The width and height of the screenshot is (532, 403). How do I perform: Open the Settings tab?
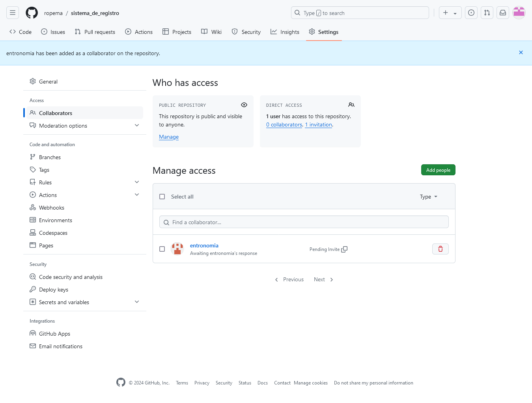tap(324, 32)
